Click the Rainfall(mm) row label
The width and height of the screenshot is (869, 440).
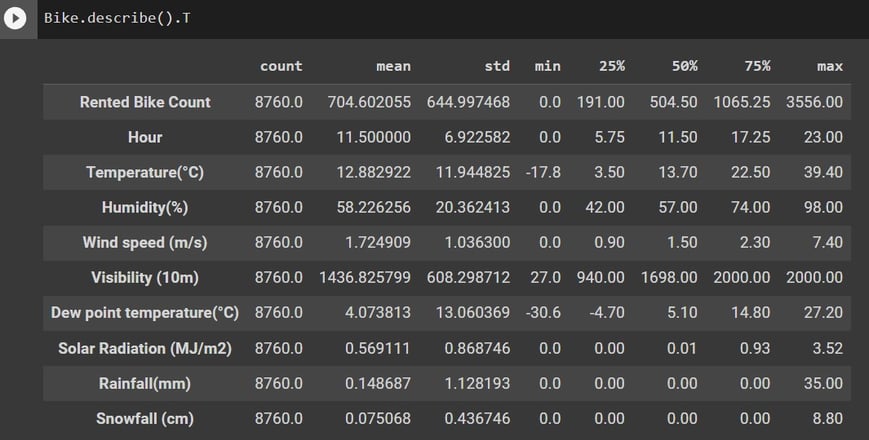click(x=145, y=383)
